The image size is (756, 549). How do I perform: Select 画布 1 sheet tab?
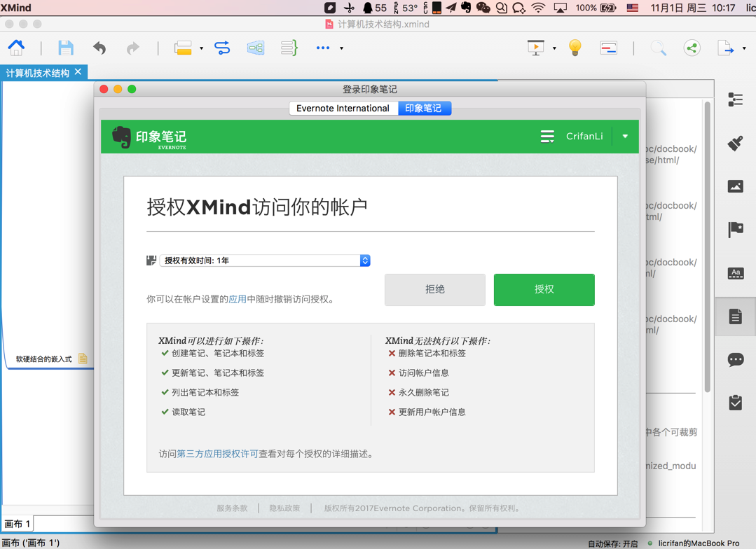[18, 524]
